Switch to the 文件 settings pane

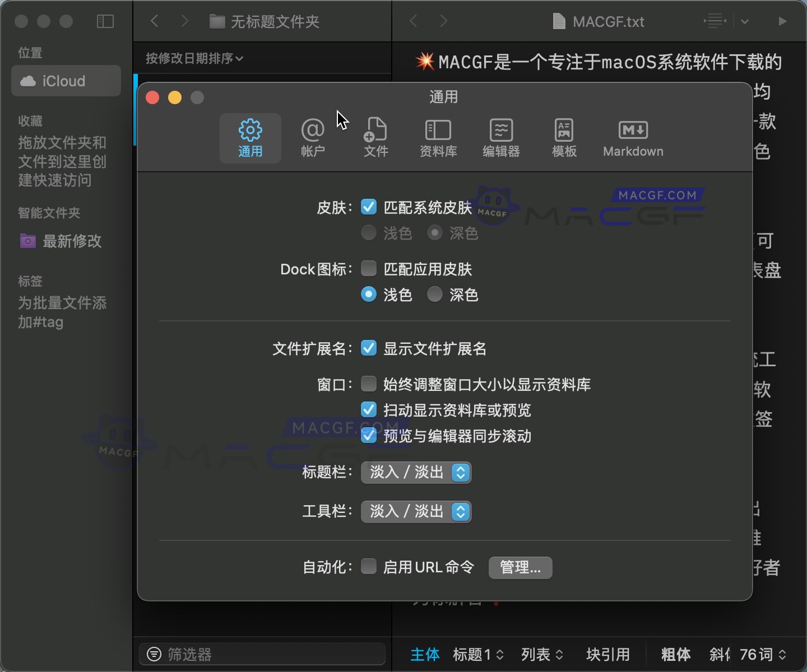pyautogui.click(x=376, y=137)
